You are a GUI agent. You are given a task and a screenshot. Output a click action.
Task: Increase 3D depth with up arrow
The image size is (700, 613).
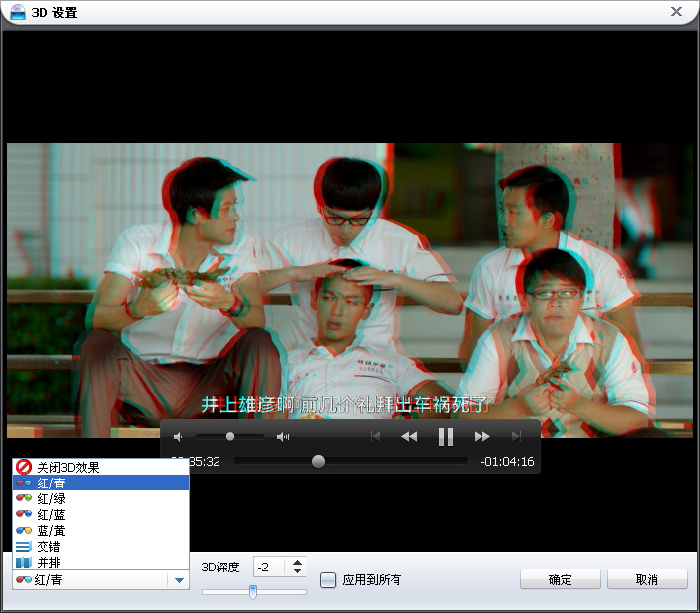pyautogui.click(x=297, y=563)
